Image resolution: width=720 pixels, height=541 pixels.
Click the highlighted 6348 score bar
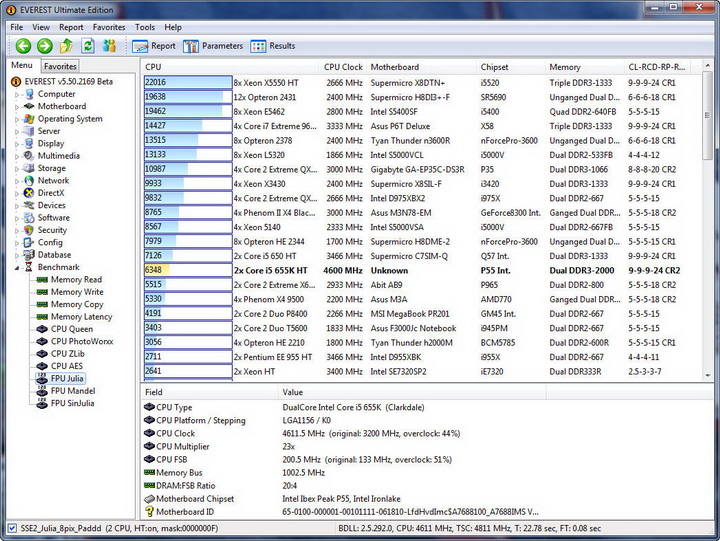(x=188, y=270)
